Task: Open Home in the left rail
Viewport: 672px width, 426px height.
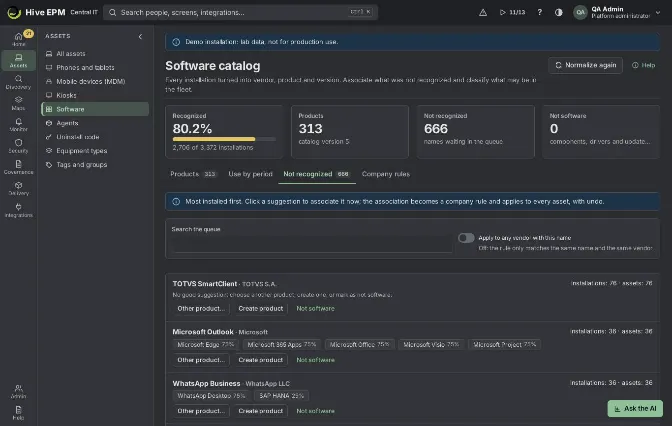Action: (x=18, y=39)
